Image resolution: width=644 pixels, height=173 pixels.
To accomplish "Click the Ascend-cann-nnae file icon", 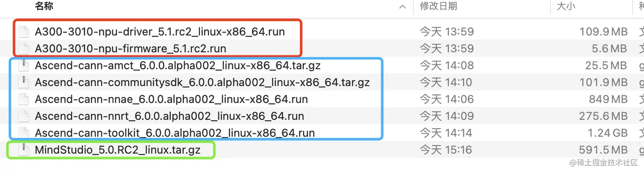I will (x=25, y=99).
